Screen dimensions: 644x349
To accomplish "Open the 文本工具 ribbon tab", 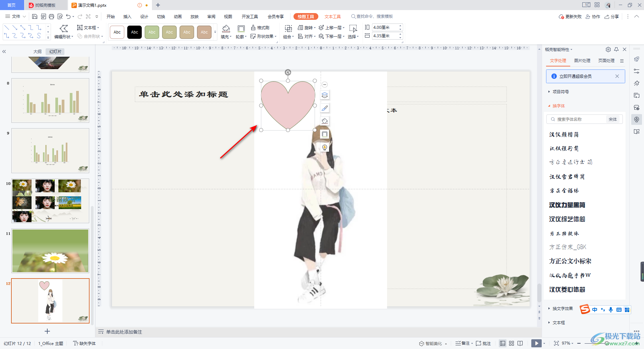I will (x=332, y=16).
